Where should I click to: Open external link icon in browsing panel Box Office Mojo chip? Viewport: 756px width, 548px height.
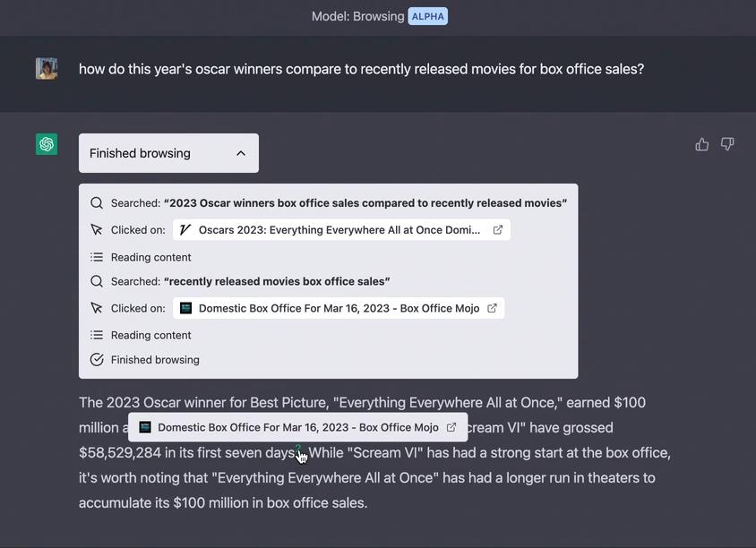492,308
